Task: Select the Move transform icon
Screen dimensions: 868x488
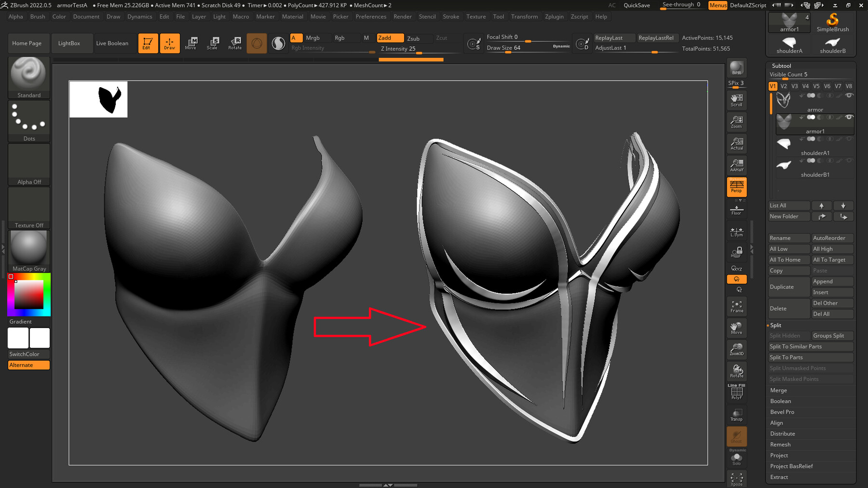Action: point(191,43)
